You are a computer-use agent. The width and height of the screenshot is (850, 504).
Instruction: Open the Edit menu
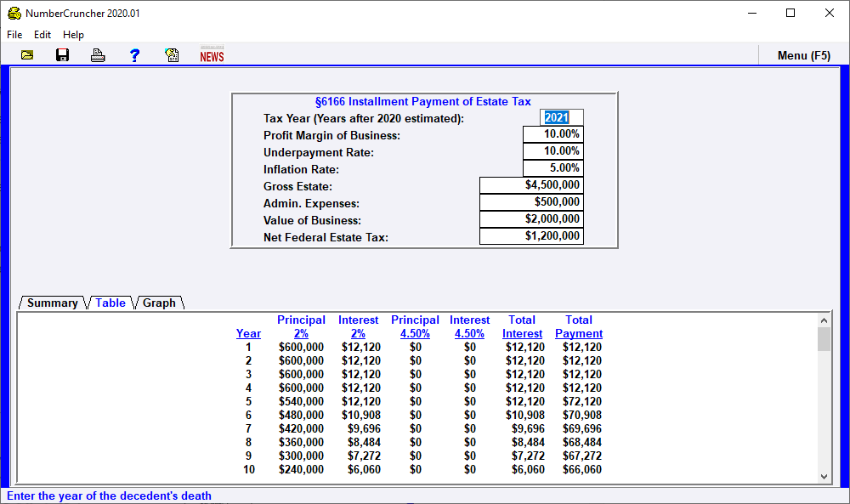click(42, 35)
